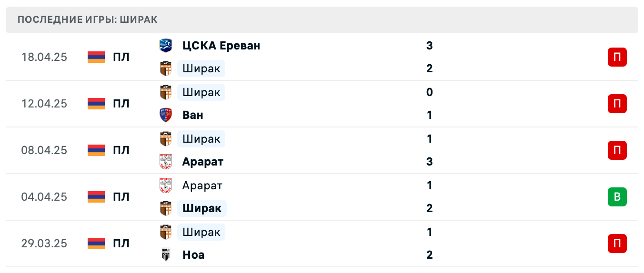The image size is (644, 273).
Task: Click the green В win badge
Action: click(x=617, y=197)
